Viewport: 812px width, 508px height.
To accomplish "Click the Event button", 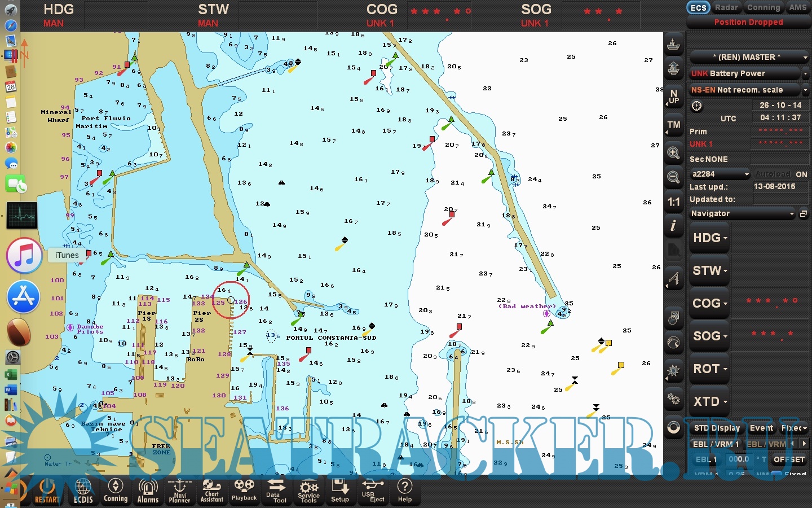I will [761, 428].
